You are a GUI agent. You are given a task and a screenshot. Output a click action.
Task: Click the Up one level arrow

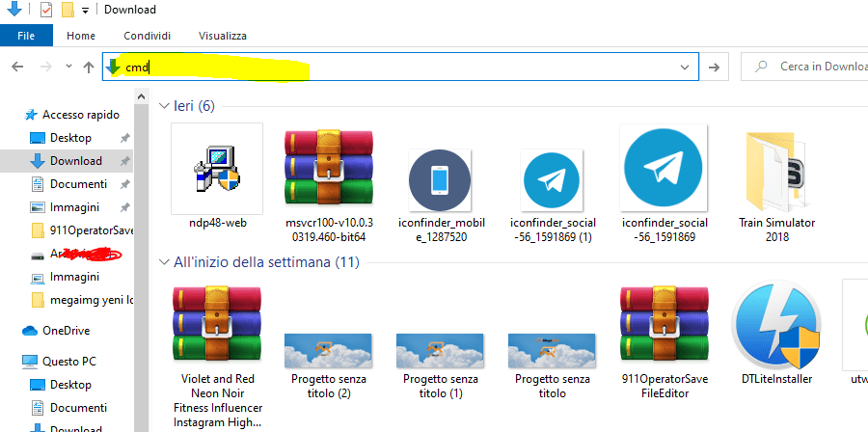tap(89, 67)
